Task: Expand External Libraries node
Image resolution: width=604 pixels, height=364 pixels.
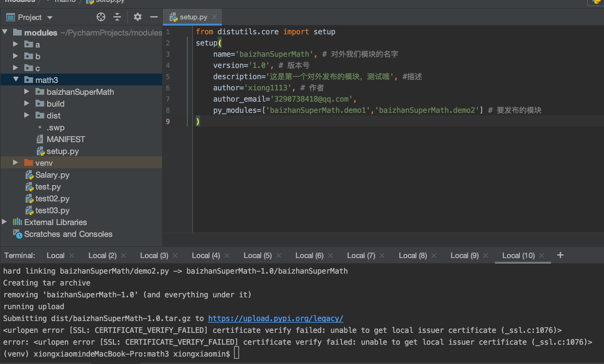Action: [x=4, y=222]
